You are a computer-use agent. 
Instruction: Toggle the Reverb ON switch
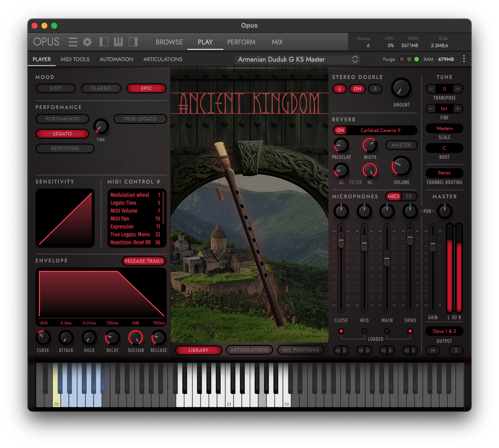click(340, 130)
